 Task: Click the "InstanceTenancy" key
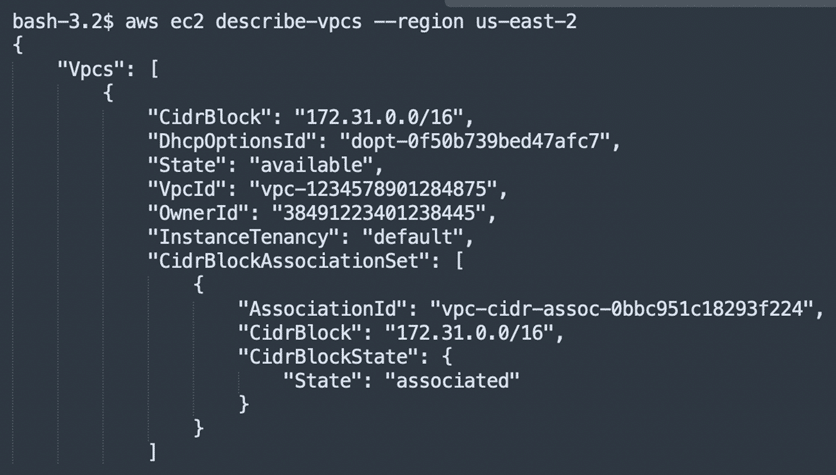(244, 237)
